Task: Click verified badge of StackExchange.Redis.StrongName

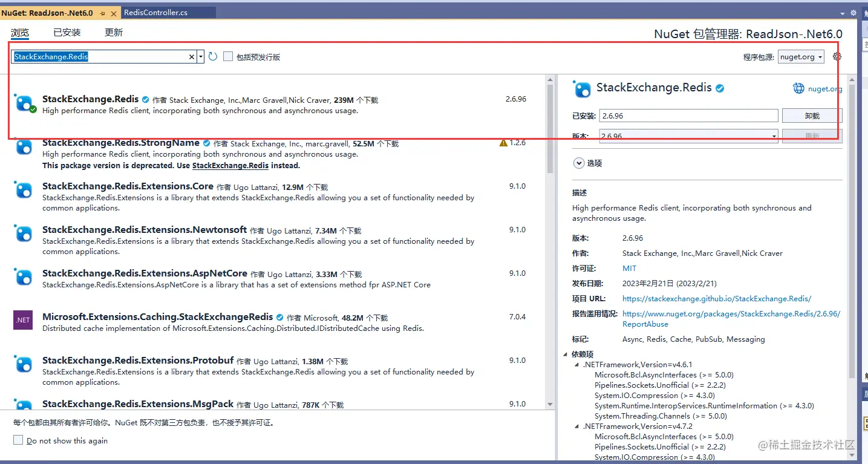Action: [x=206, y=143]
